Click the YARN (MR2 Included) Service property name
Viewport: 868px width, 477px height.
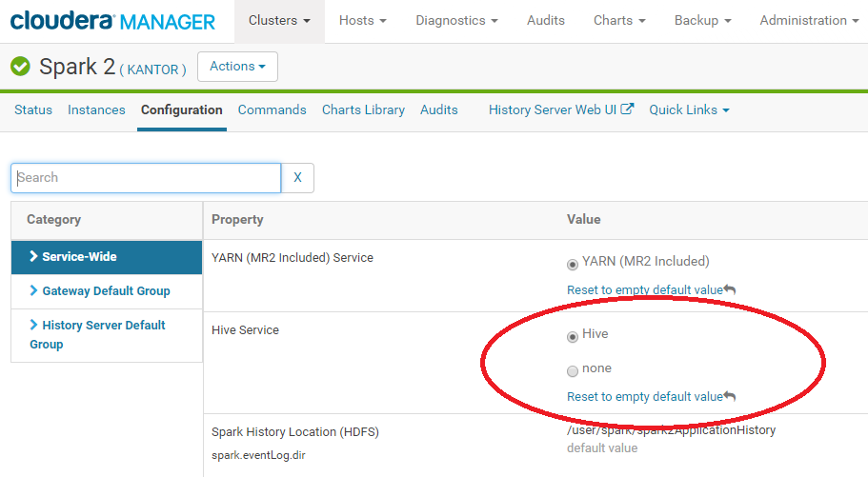pyautogui.click(x=293, y=257)
